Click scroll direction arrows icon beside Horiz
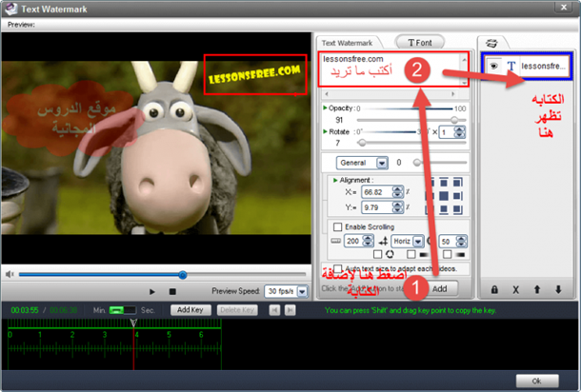The height and width of the screenshot is (392, 581). (383, 242)
